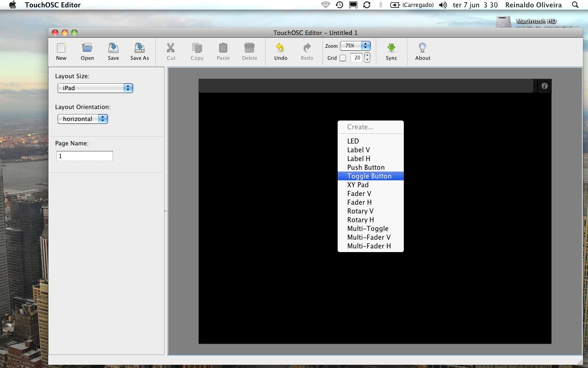
Task: Sync layout with the green Sync icon
Action: (391, 48)
